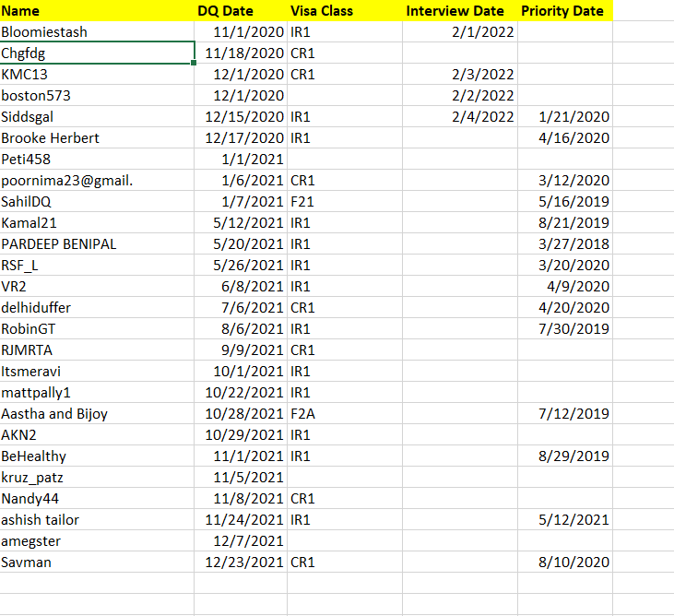
Task: Select the Name header cell
Action: tap(97, 10)
